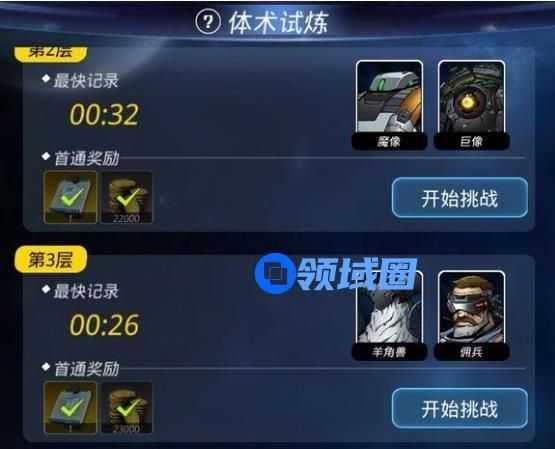555x449 pixels.
Task: Tap floor 3 gold coin reward 23000
Action: (127, 408)
